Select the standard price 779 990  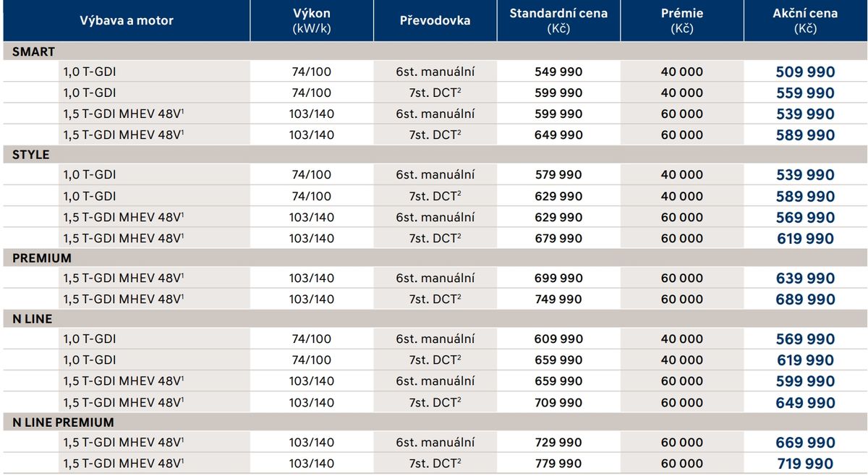point(558,463)
